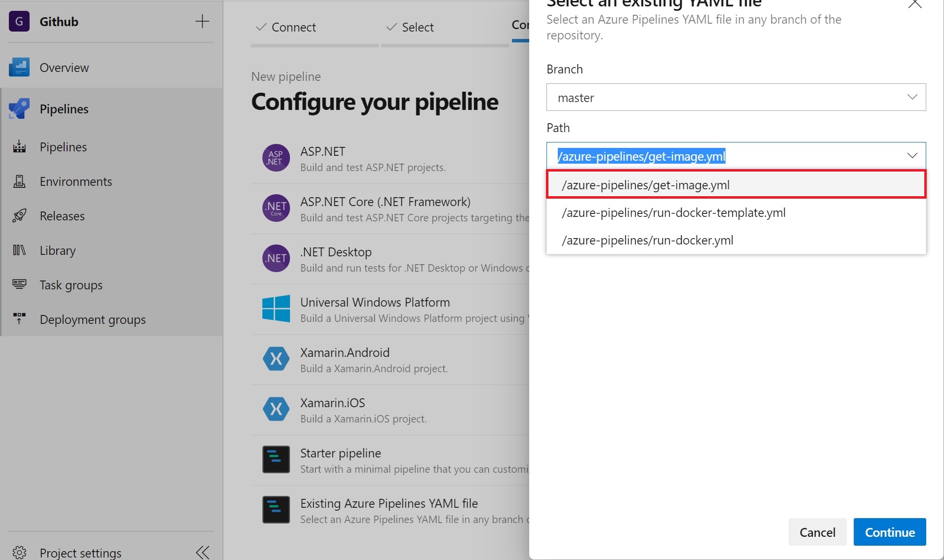
Task: Click the Project settings gear icon
Action: pyautogui.click(x=19, y=553)
